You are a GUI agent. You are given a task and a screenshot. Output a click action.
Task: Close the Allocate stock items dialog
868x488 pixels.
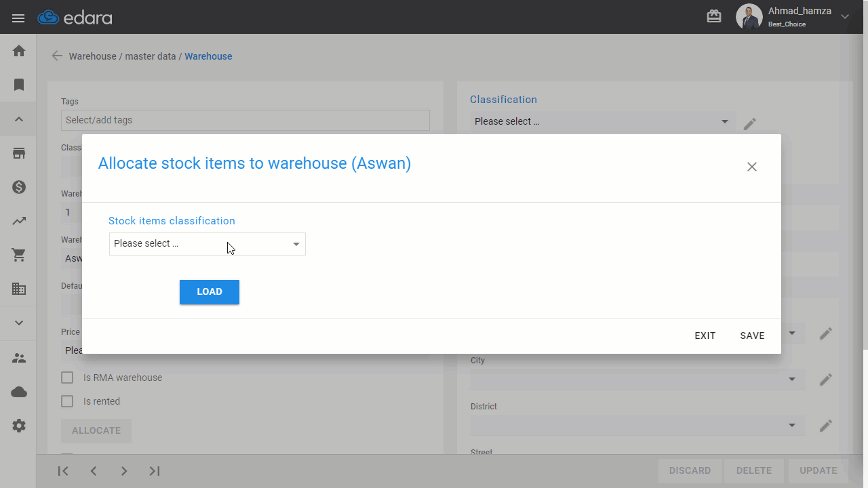coord(751,167)
